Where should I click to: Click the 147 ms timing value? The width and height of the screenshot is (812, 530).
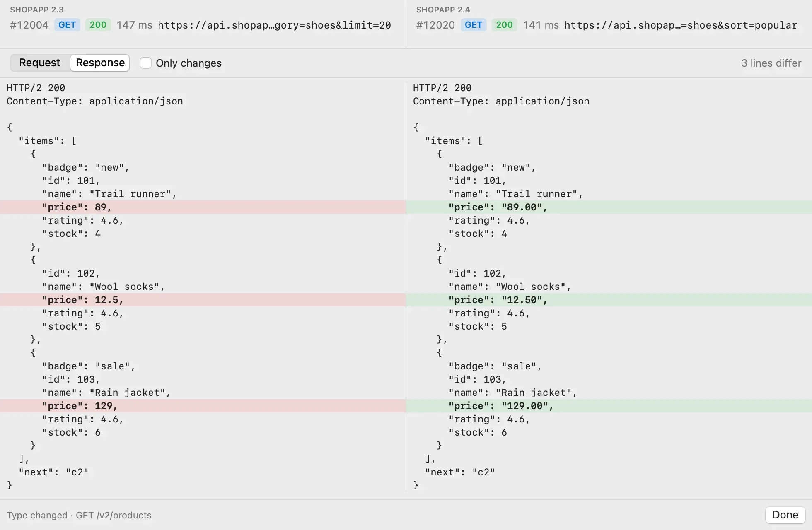coord(135,25)
